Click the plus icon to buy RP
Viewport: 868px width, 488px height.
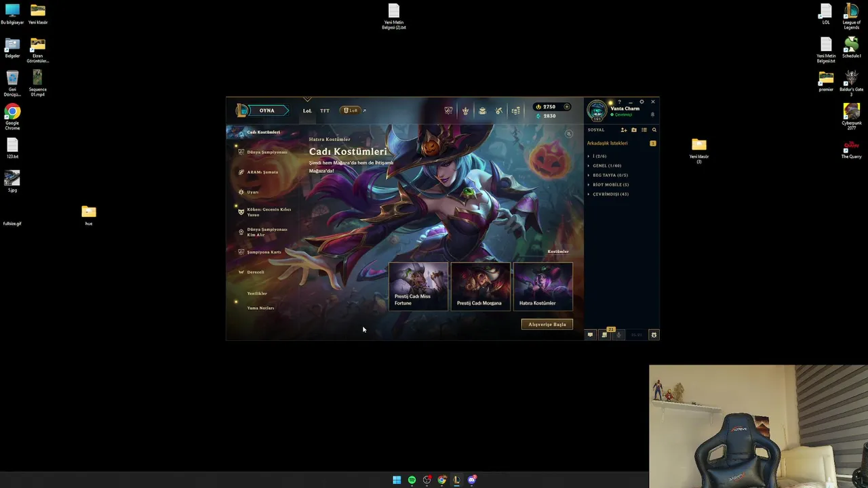pos(567,106)
